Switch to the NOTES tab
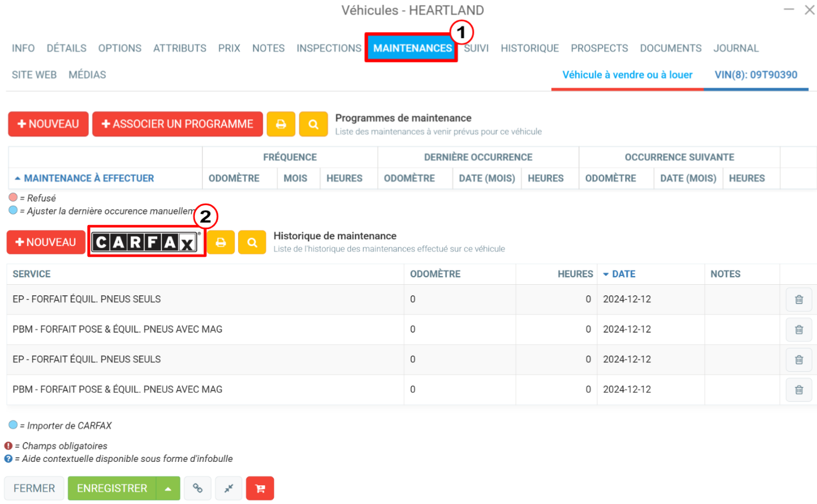The height and width of the screenshot is (504, 817). (x=268, y=48)
